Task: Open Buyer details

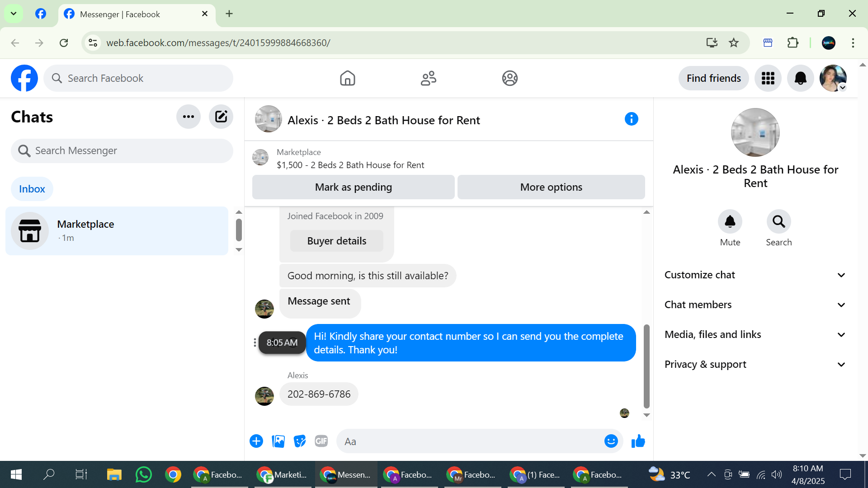Action: click(336, 241)
